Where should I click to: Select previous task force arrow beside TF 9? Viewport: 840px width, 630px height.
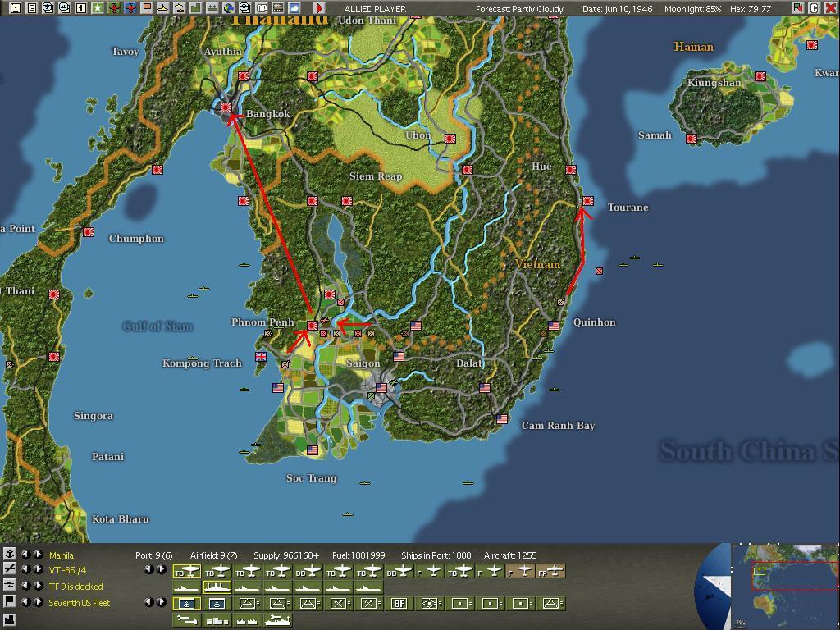[x=25, y=586]
